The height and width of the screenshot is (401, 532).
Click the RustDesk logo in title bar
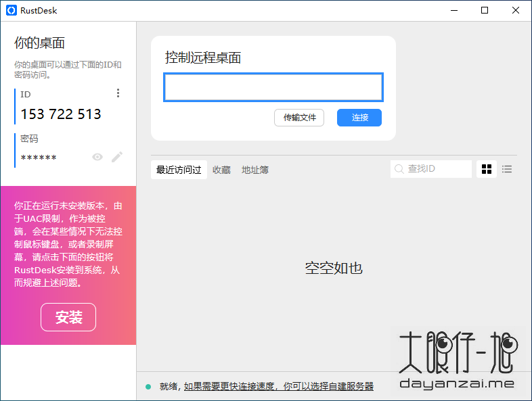[12, 11]
